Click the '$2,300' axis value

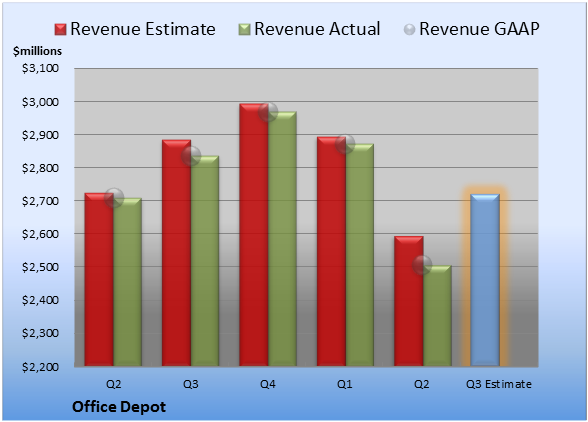tap(40, 333)
